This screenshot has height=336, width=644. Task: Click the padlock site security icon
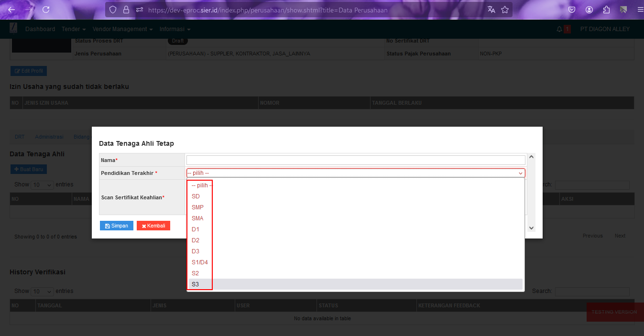pos(126,10)
